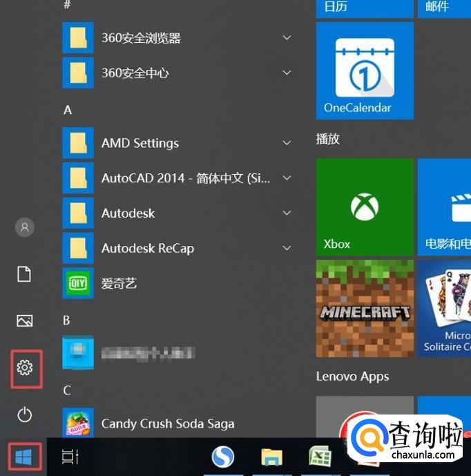Screen dimensions: 471x476
Task: Select the 爱奇艺 text label
Action: [x=119, y=283]
